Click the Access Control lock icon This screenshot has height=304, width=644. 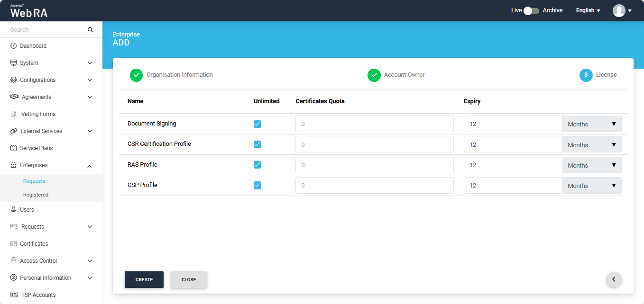[x=13, y=261]
